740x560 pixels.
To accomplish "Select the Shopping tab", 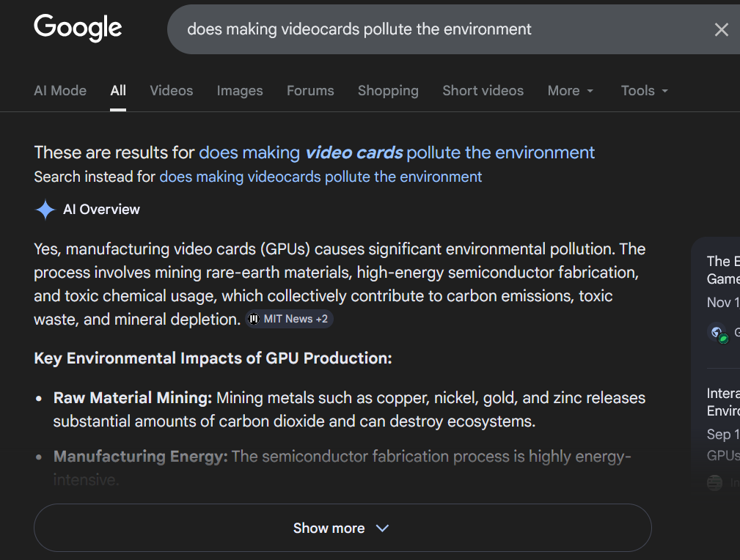I will point(388,91).
